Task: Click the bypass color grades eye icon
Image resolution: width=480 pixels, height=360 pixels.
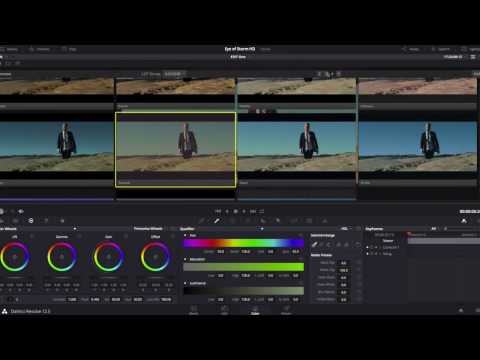Action: point(21,211)
